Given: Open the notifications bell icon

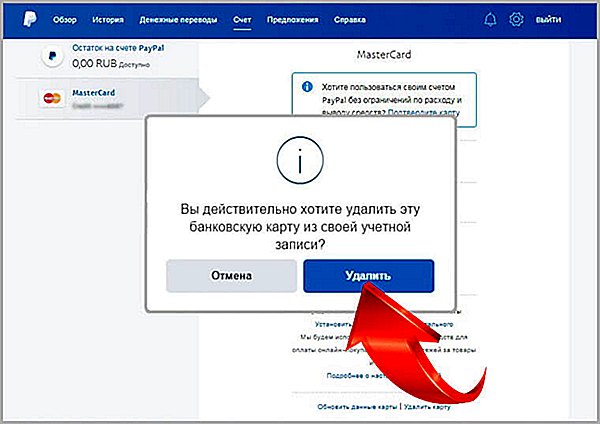Looking at the screenshot, I should pyautogui.click(x=490, y=19).
